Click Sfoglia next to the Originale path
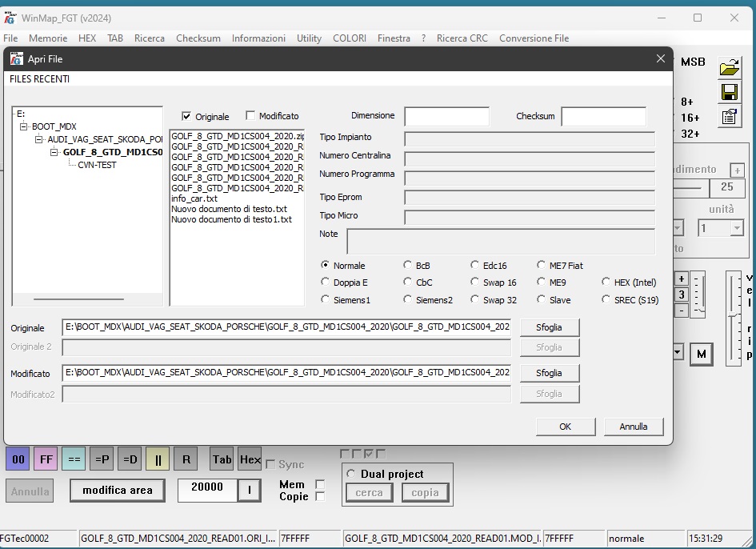The width and height of the screenshot is (756, 549). [x=549, y=327]
